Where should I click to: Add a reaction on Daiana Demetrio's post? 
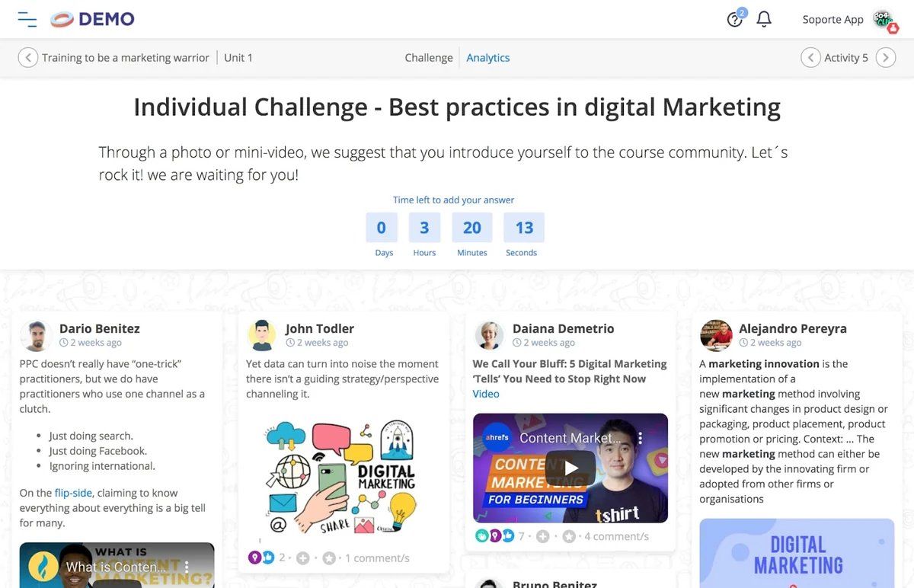pyautogui.click(x=542, y=536)
